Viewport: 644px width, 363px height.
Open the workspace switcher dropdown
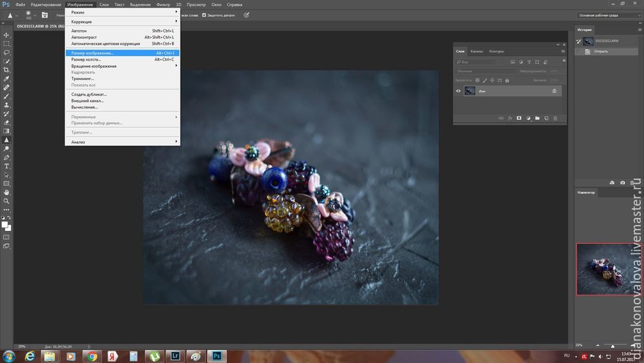point(609,15)
